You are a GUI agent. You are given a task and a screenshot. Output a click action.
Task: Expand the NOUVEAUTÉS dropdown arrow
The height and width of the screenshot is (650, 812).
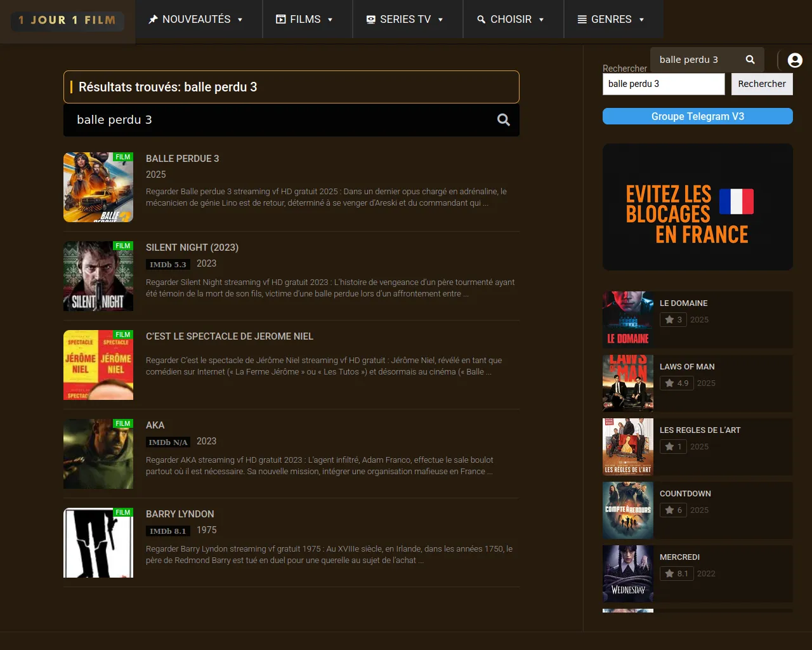pos(240,20)
